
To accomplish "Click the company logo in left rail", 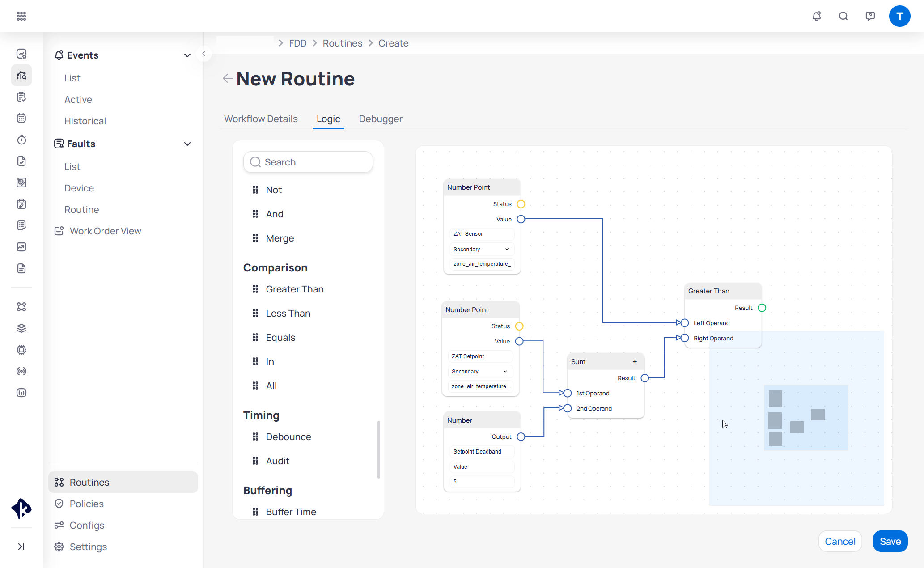I will tap(21, 509).
